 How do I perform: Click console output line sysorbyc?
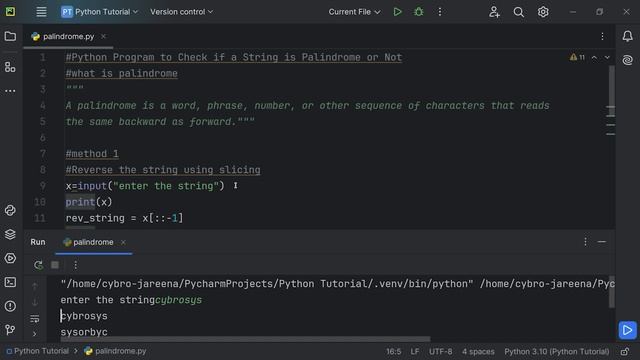84,332
